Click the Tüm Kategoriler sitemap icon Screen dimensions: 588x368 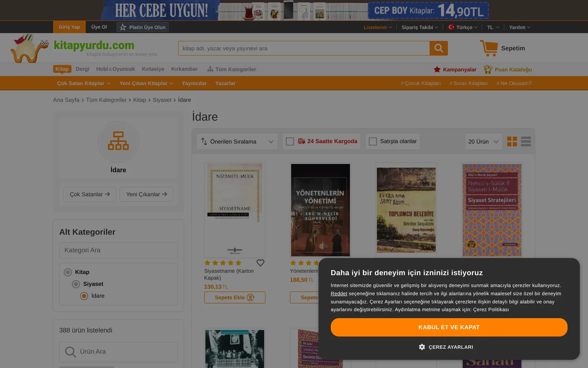(x=210, y=69)
